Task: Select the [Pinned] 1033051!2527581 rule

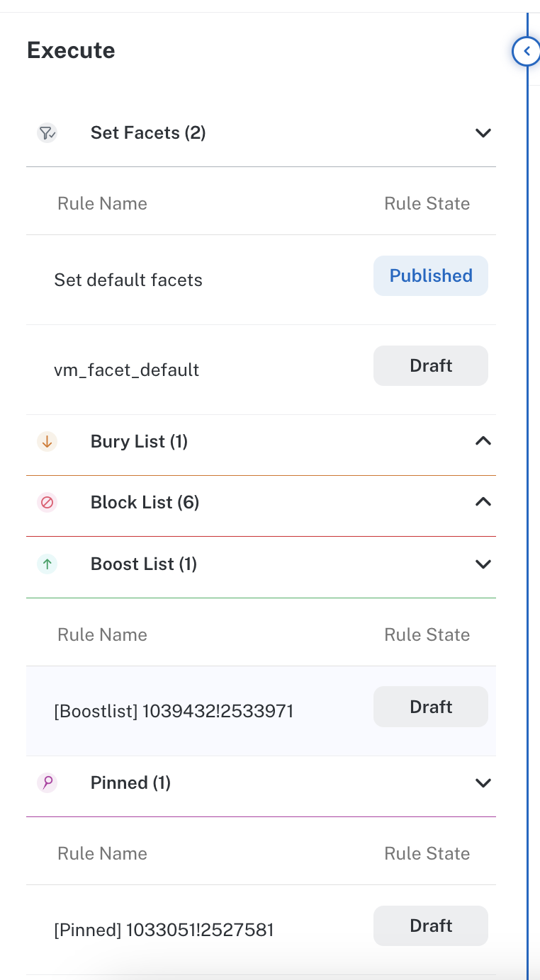Action: (x=164, y=930)
